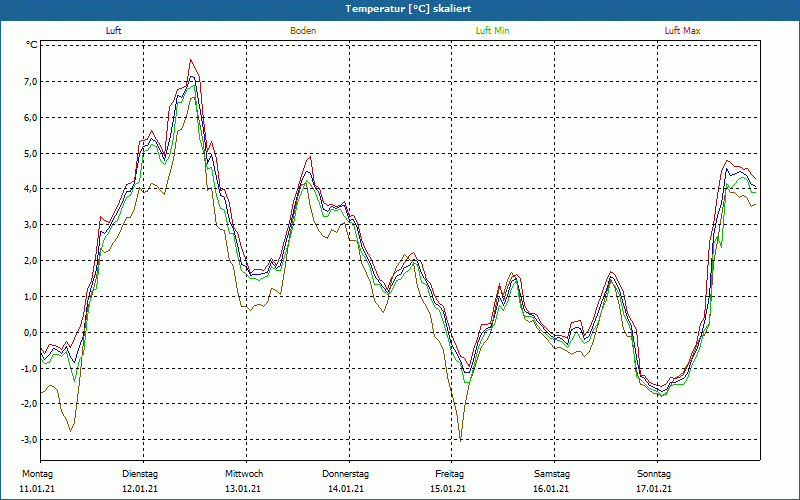Viewport: 800px width, 500px height.
Task: Click the green 'Luft Min' legend label
Action: (x=492, y=31)
